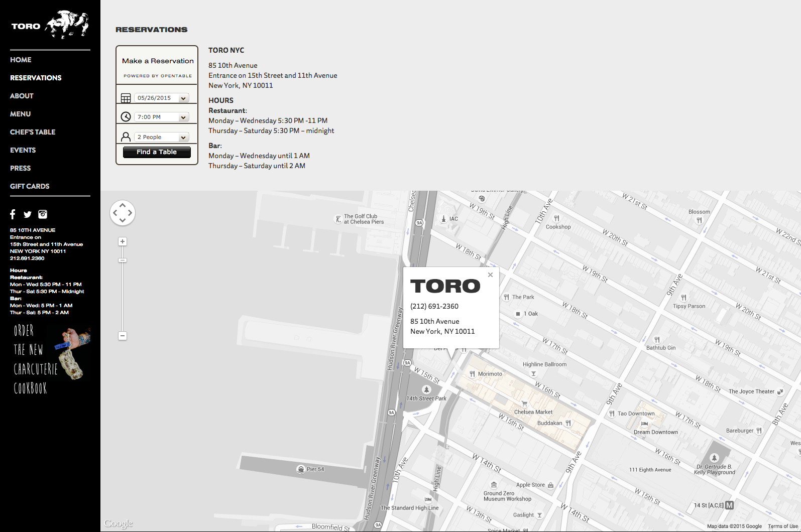This screenshot has height=532, width=801.
Task: Click Order the New Charcuterie Cookbook banner
Action: (x=50, y=359)
